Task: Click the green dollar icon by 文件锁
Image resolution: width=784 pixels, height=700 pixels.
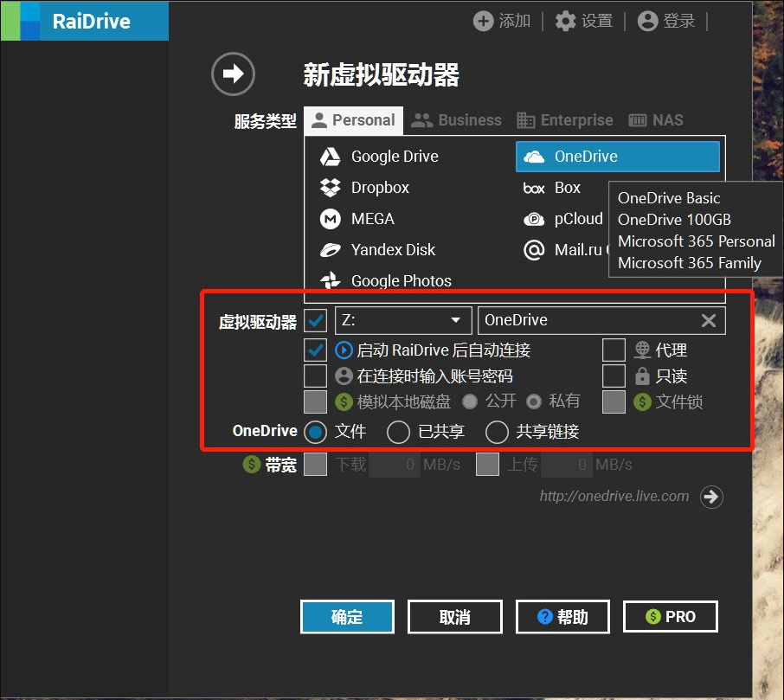Action: click(642, 401)
